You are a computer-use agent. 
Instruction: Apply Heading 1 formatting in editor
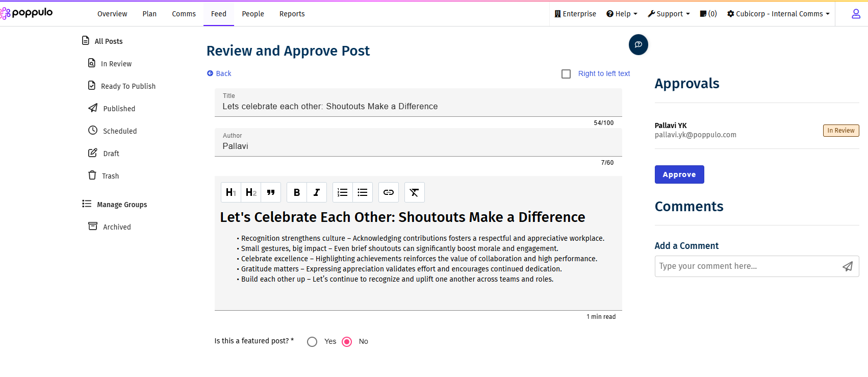(x=231, y=192)
